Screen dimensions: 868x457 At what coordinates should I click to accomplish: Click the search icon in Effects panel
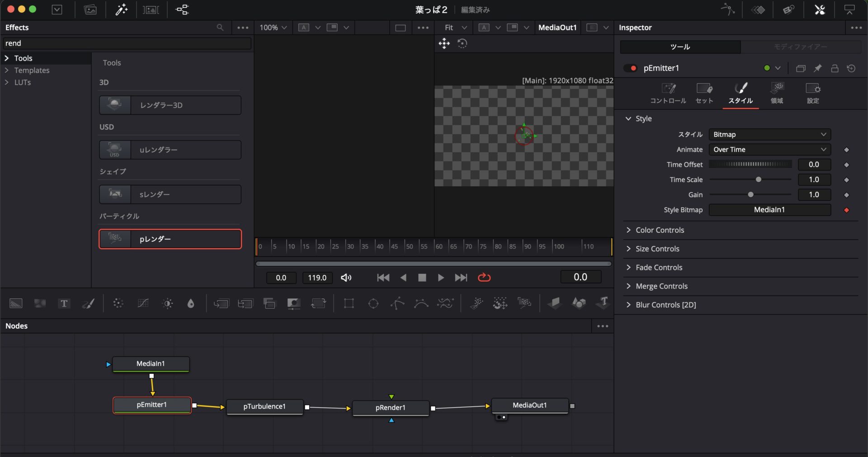220,28
